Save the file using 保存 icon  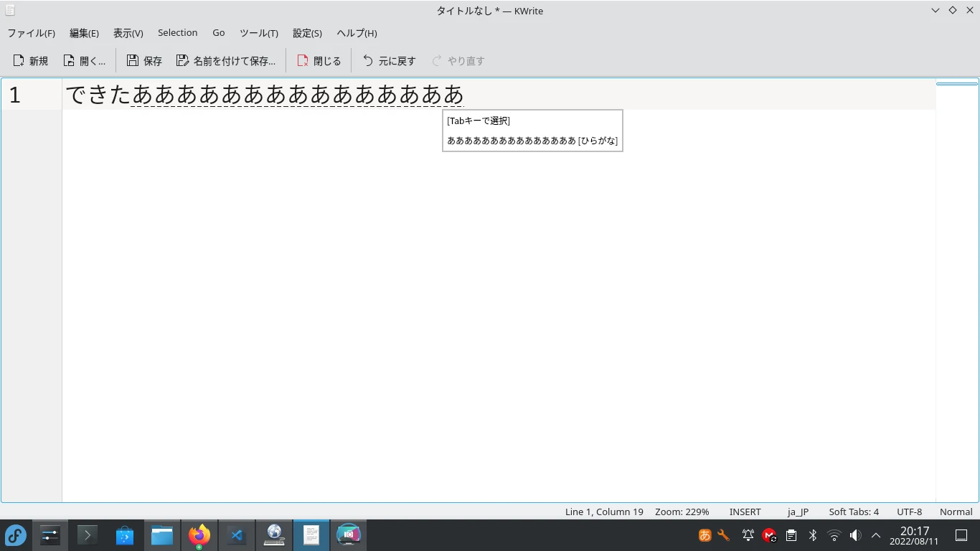point(143,60)
